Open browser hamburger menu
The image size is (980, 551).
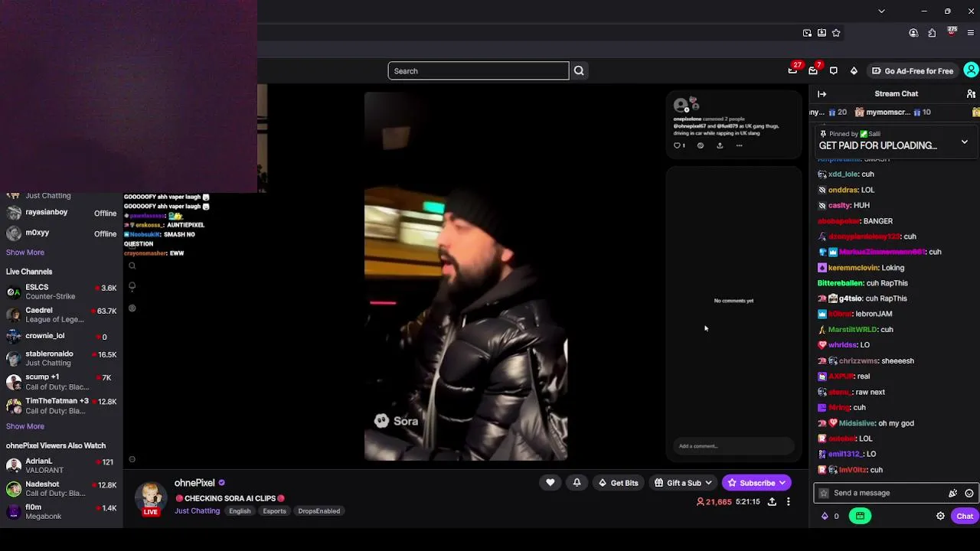971,33
